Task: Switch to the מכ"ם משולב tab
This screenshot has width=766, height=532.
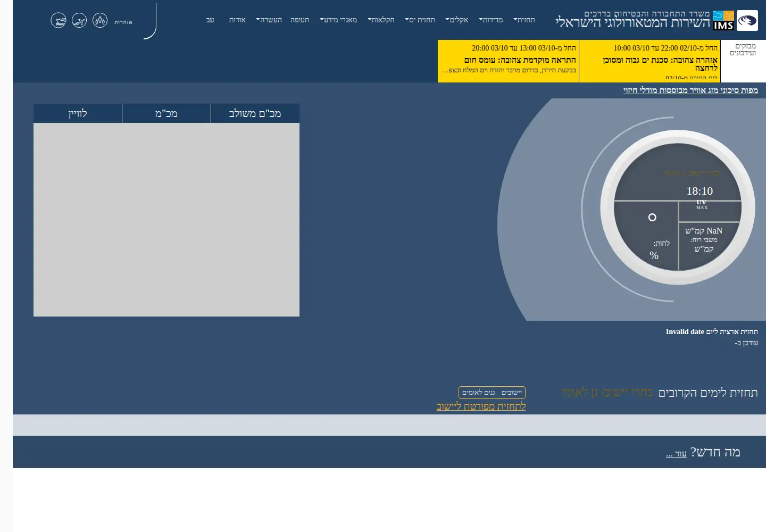Action: (x=255, y=113)
